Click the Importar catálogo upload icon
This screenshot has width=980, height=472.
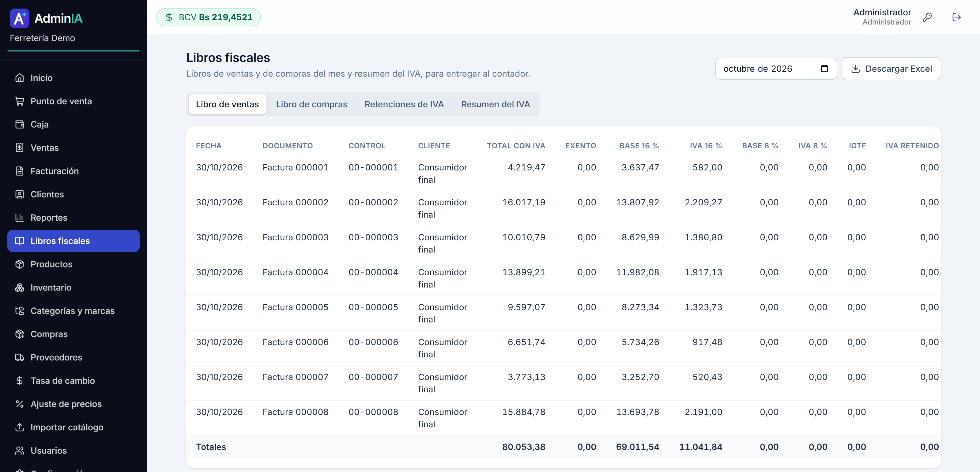point(19,427)
